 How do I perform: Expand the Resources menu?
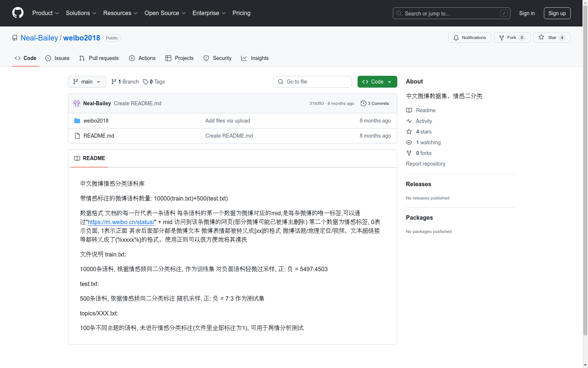(x=120, y=13)
